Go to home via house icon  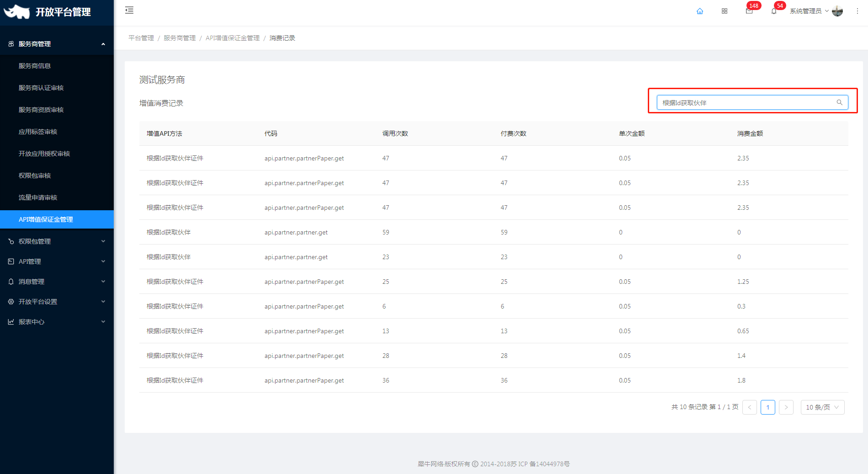(x=700, y=11)
